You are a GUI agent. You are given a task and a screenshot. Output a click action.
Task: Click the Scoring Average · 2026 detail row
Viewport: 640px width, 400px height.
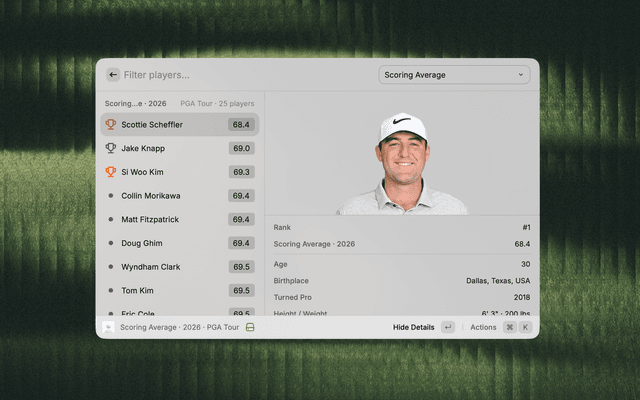click(x=402, y=244)
